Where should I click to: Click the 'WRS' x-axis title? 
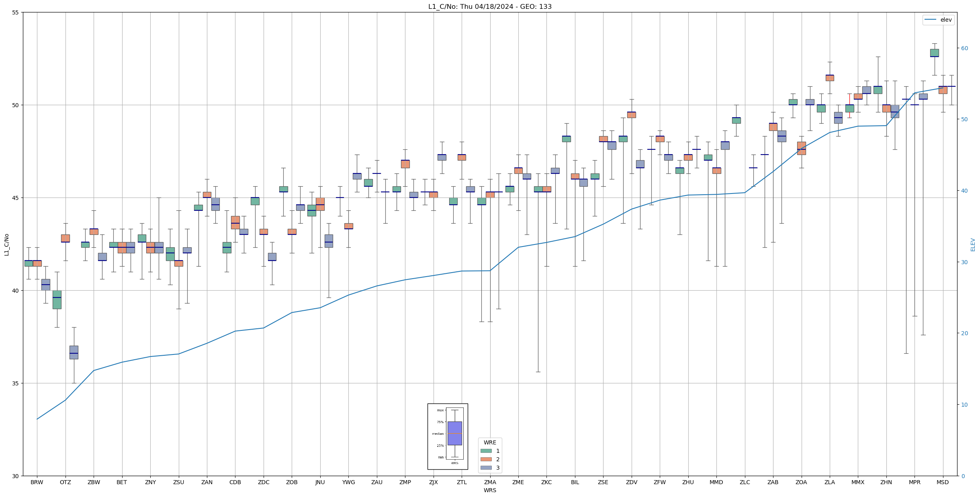490,490
